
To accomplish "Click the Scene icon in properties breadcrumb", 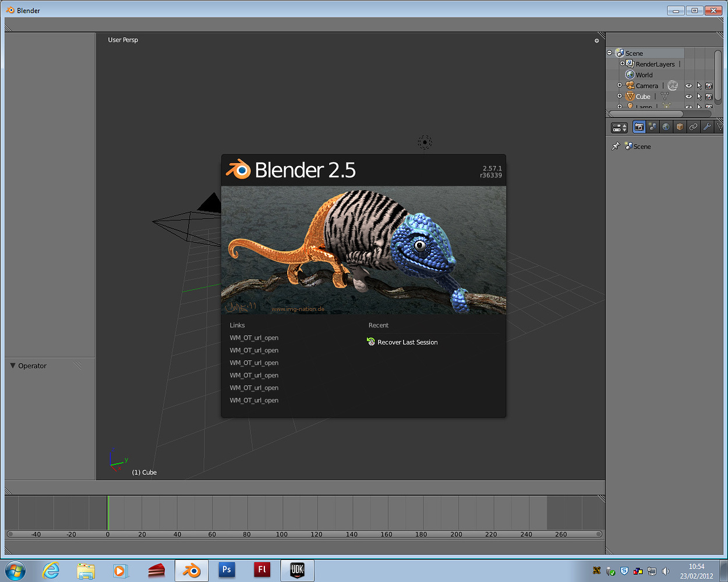I will point(629,146).
